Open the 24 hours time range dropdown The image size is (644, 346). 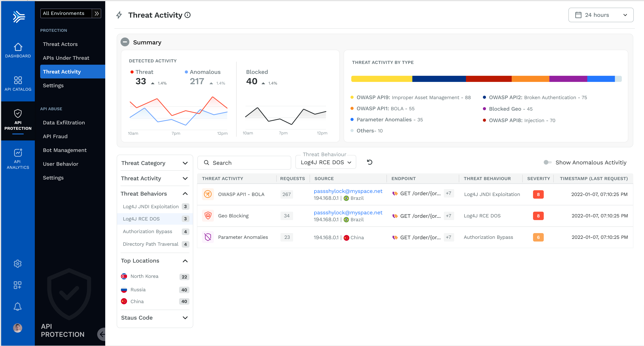click(x=601, y=15)
